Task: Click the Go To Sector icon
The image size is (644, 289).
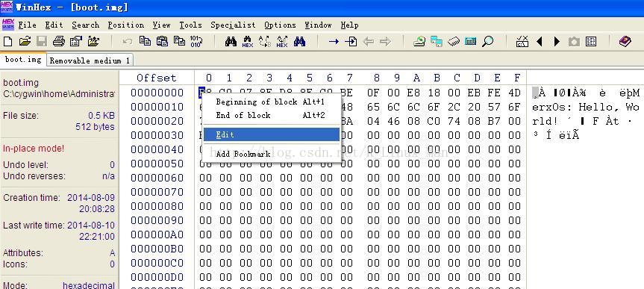Action: click(351, 42)
